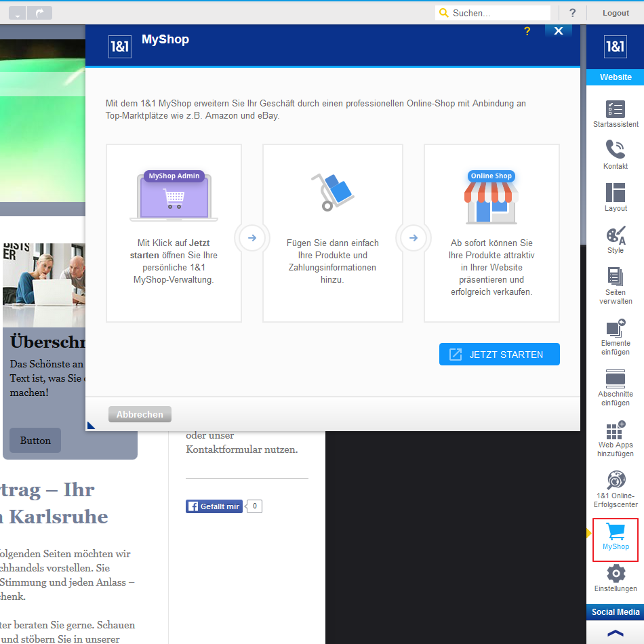Click the Logout link
The image size is (644, 644).
click(616, 13)
